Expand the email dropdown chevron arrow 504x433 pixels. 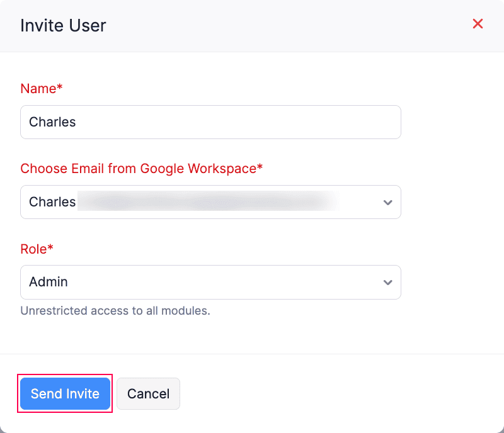387,203
